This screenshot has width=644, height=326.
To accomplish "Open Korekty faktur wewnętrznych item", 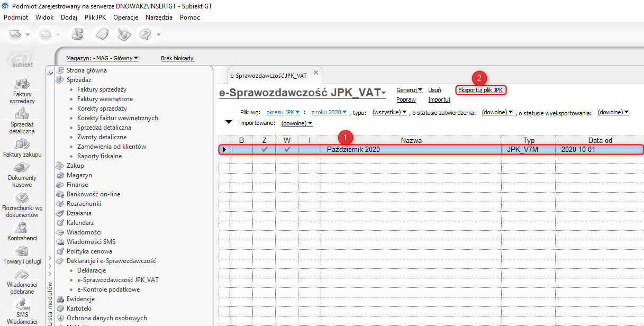I will (117, 118).
